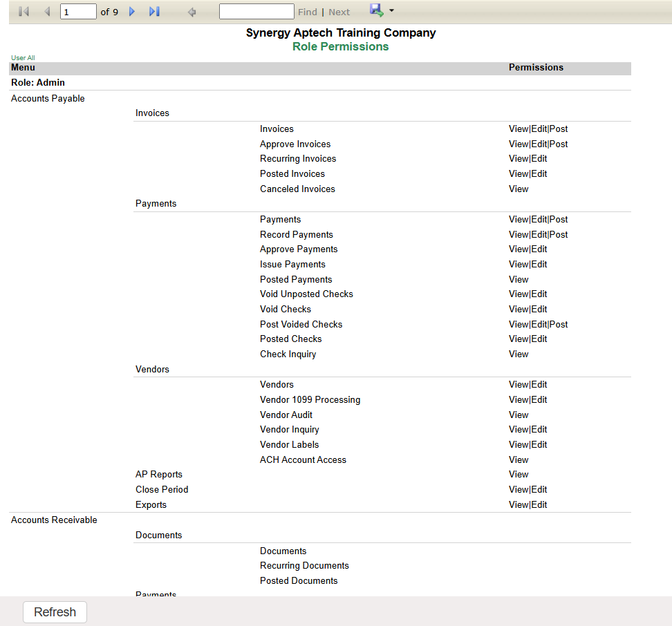This screenshot has width=672, height=626.
Task: Open export format dropdown arrow
Action: tap(391, 10)
